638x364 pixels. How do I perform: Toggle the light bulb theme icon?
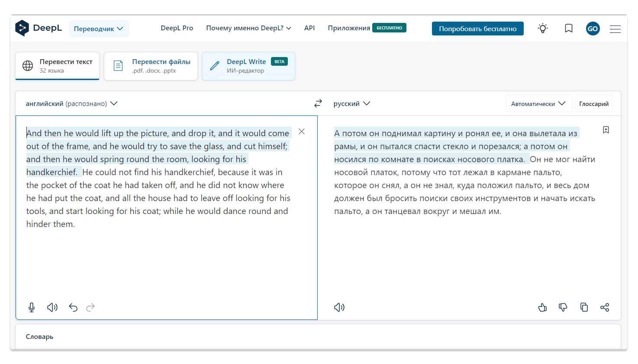pos(543,29)
